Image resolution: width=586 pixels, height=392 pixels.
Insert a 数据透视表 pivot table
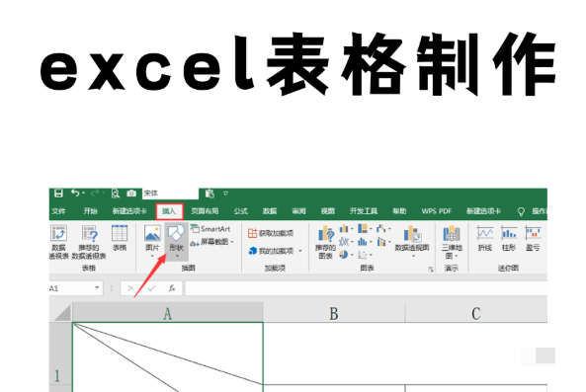(x=58, y=242)
